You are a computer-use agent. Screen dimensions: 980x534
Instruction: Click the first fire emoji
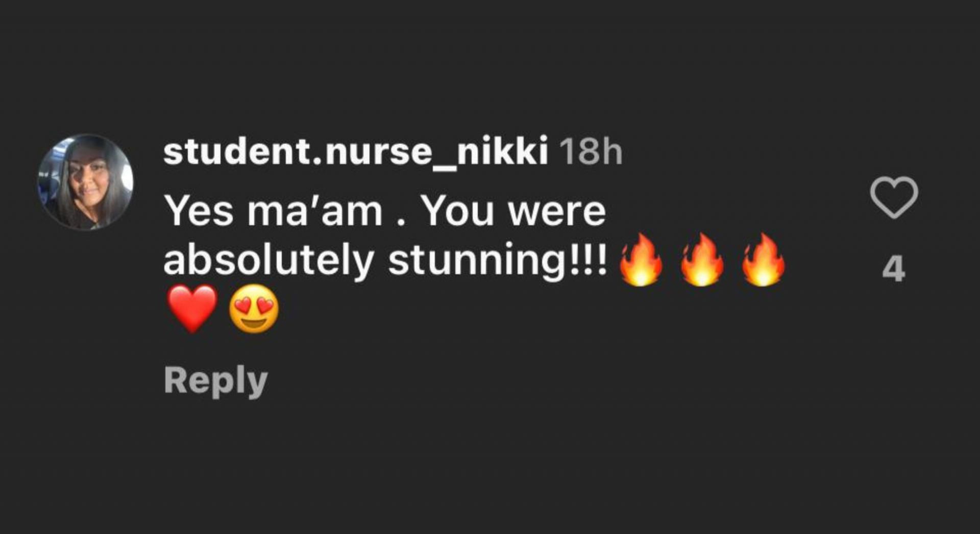(x=641, y=260)
